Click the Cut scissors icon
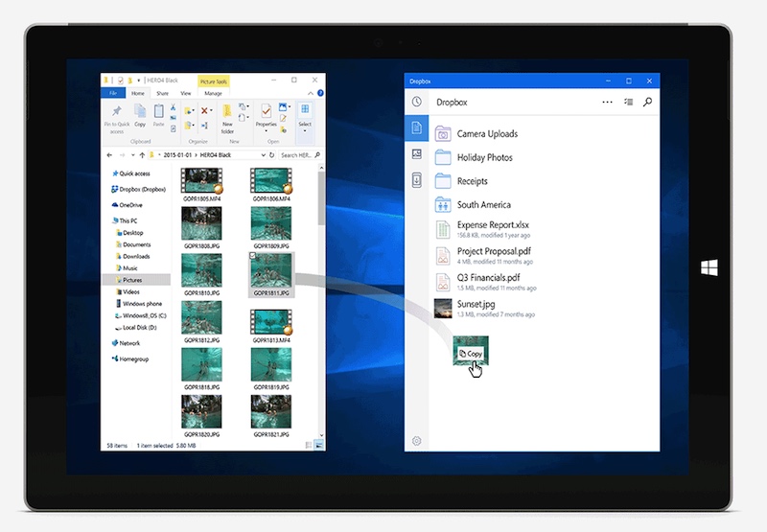Image resolution: width=767 pixels, height=532 pixels. [174, 107]
